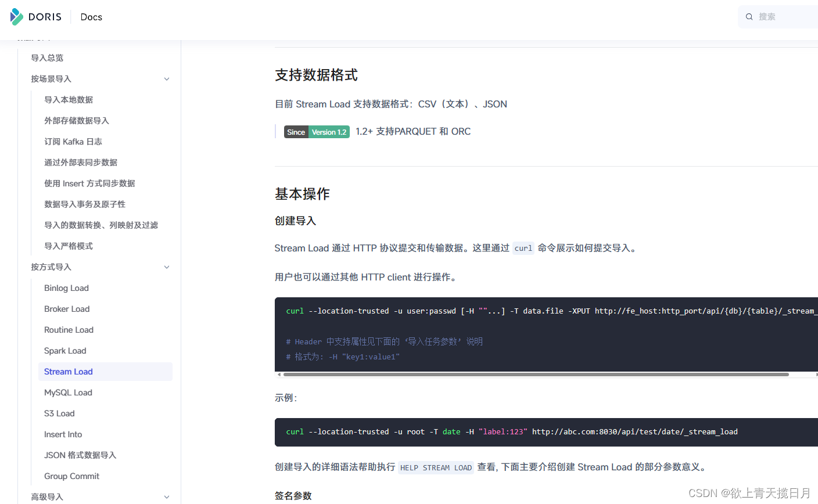Open the JSON 格式数据导入 page
The image size is (818, 504).
pos(80,455)
